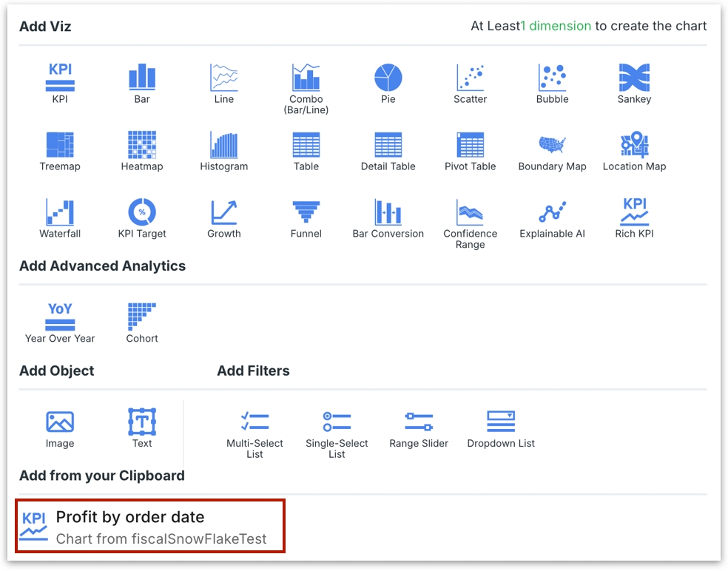The image size is (728, 571).
Task: Add Year Over Year analytics
Action: click(60, 317)
